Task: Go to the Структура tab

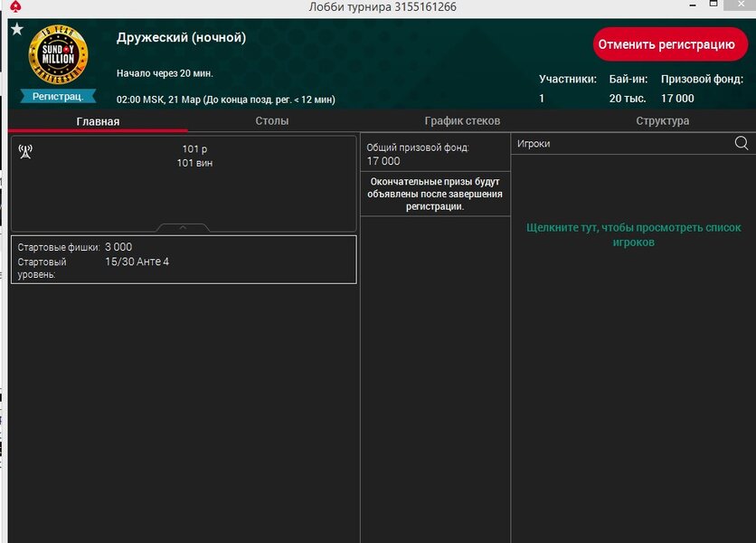Action: pyautogui.click(x=662, y=121)
